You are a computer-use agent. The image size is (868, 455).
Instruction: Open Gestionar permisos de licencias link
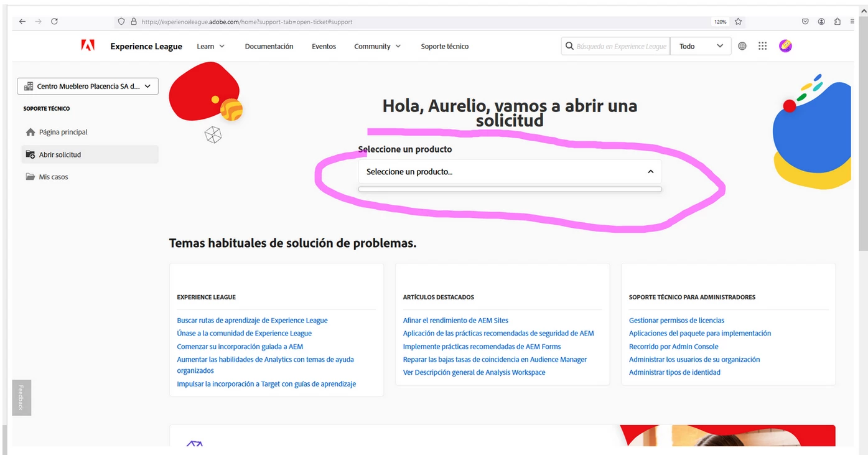click(x=676, y=321)
